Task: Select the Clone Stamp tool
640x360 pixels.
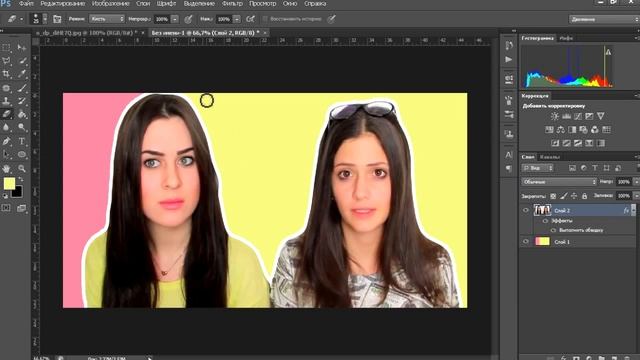Action: coord(6,101)
